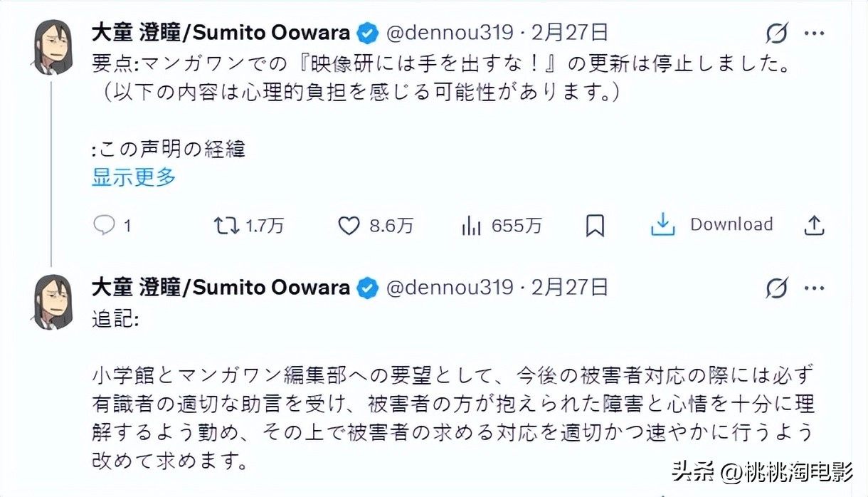Expand the tweet via 显示更多

(133, 178)
